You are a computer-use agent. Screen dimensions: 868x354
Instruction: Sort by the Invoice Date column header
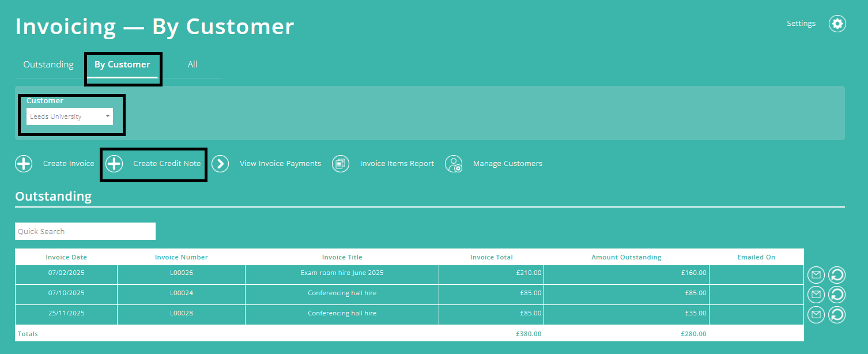point(66,257)
